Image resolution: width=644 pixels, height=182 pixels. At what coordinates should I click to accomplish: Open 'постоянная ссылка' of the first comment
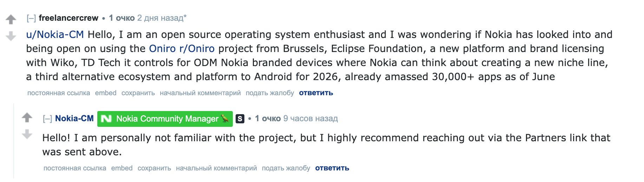click(x=59, y=93)
